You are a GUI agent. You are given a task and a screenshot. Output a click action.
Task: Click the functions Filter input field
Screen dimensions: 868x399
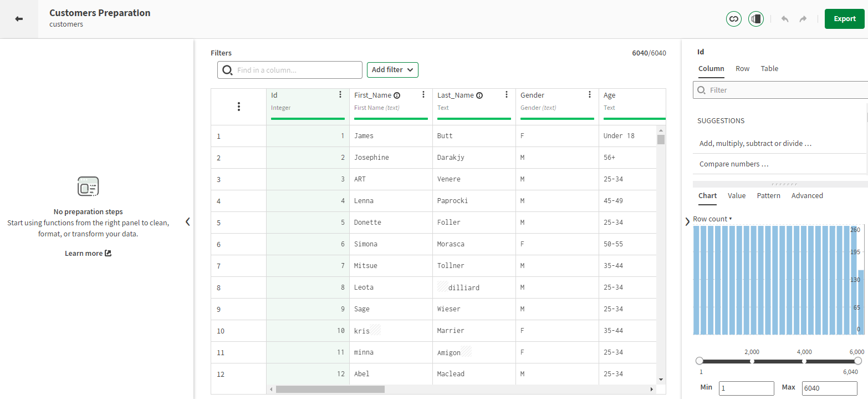tap(780, 90)
